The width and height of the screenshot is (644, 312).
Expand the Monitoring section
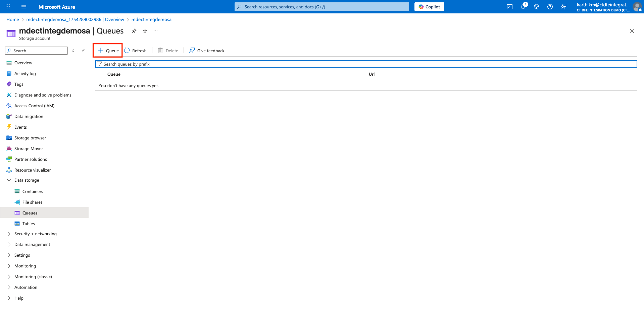click(x=9, y=266)
